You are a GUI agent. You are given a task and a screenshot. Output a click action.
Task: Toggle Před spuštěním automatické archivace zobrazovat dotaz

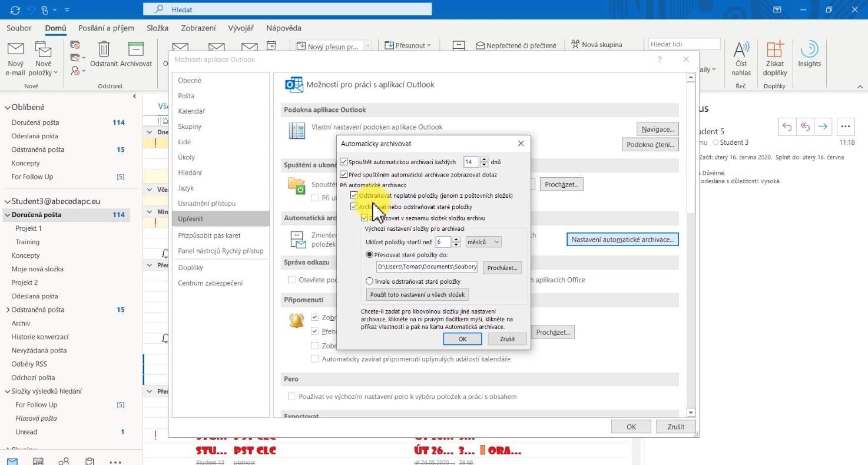344,175
